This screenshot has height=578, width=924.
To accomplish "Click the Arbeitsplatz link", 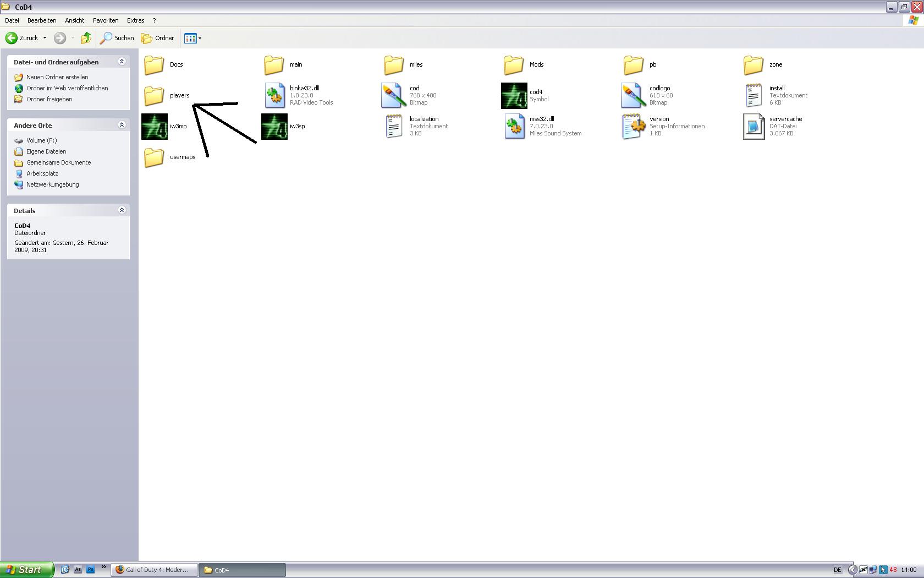I will tap(42, 173).
